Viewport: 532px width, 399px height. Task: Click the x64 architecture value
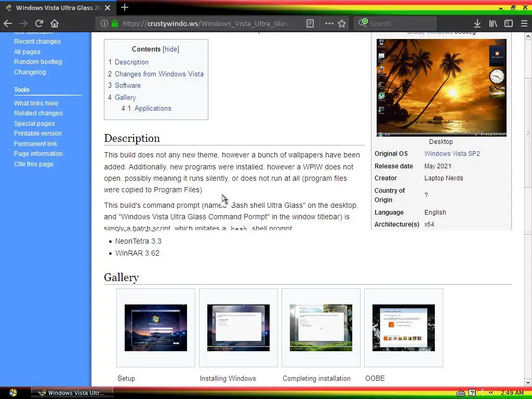(x=429, y=224)
